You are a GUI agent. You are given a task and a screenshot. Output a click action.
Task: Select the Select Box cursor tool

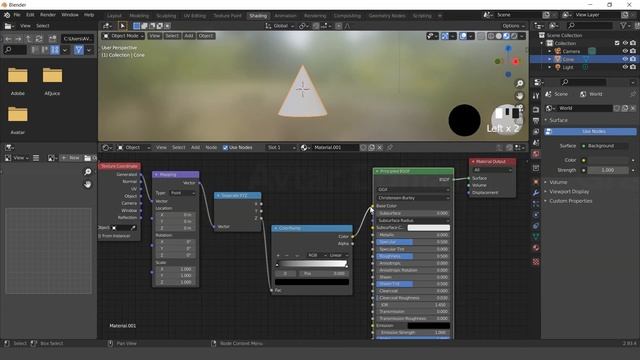(122, 26)
